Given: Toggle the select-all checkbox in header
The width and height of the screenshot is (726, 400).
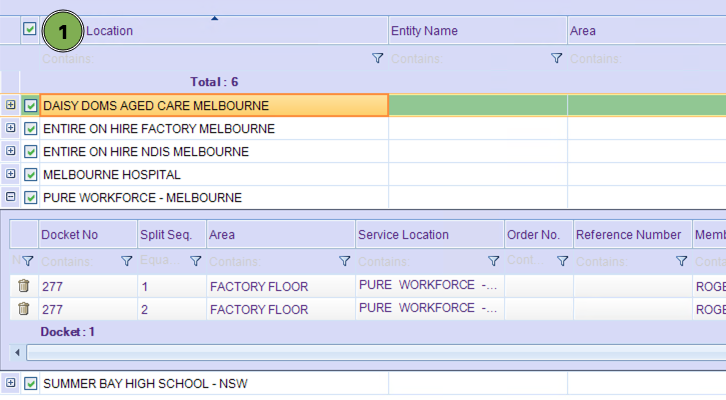Looking at the screenshot, I should 30,30.
